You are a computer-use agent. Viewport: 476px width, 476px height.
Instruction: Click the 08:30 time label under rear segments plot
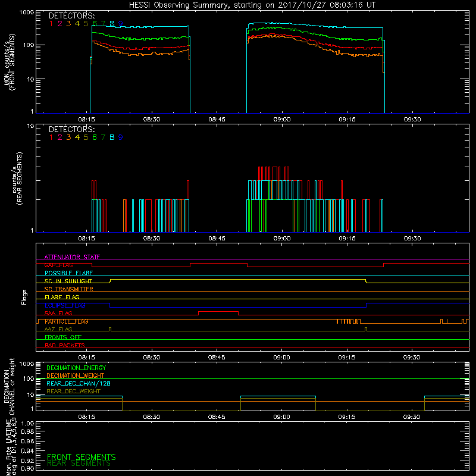click(152, 239)
